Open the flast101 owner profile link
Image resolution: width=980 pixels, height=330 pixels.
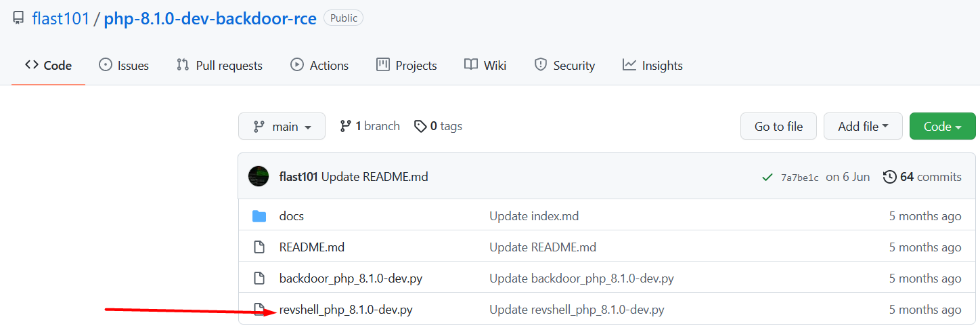coord(61,18)
